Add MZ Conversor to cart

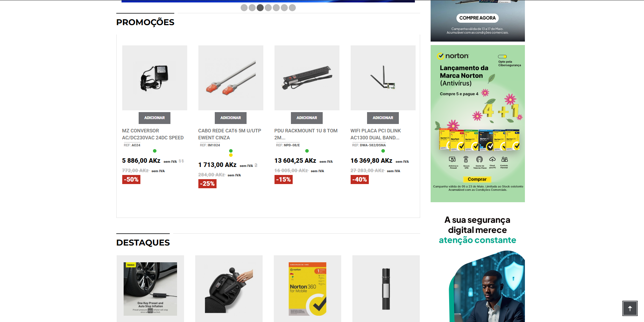(x=154, y=118)
